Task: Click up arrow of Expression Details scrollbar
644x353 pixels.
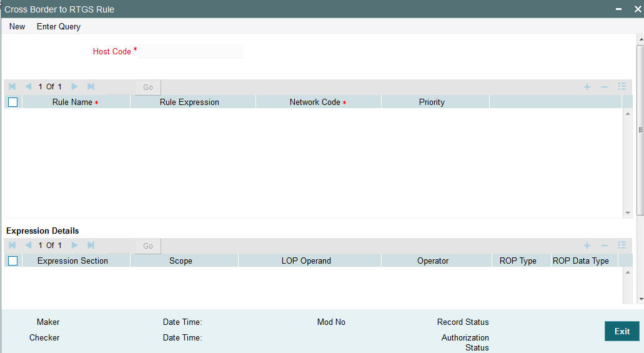Action: pyautogui.click(x=628, y=272)
